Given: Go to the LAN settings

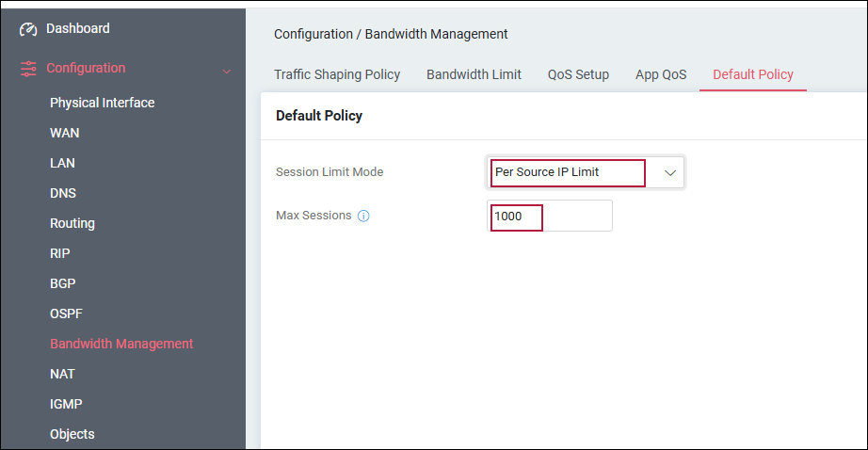Looking at the screenshot, I should tap(62, 163).
